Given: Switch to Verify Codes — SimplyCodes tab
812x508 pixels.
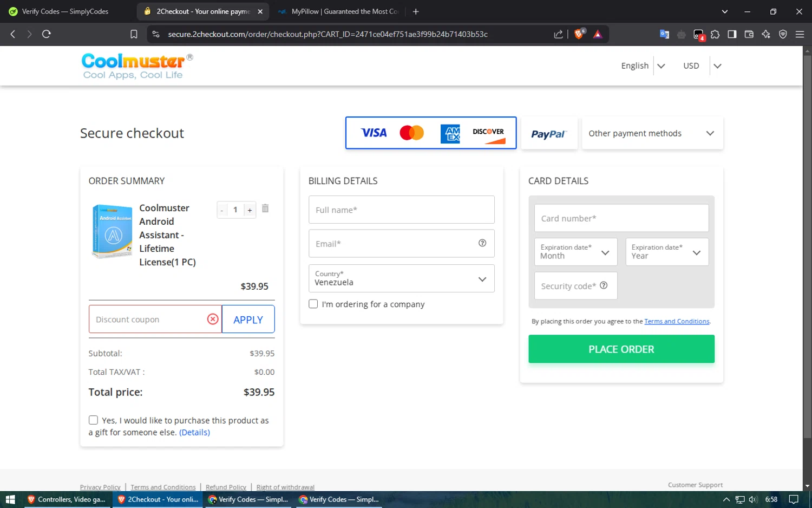Looking at the screenshot, I should click(65, 11).
